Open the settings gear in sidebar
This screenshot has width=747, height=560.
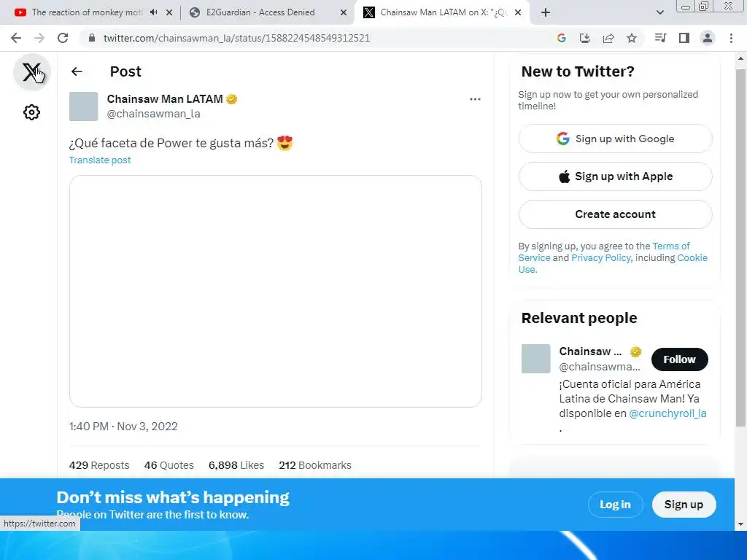pos(31,112)
